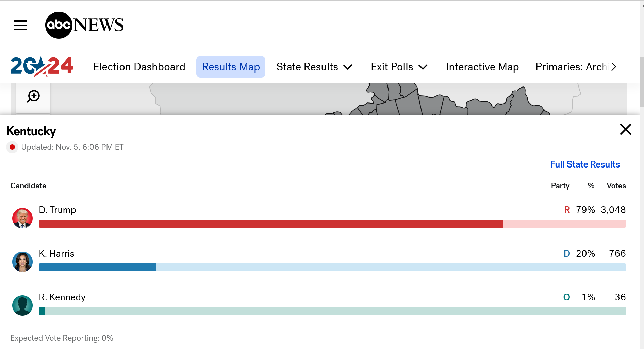Click Harris's blue vote share bar

click(97, 267)
